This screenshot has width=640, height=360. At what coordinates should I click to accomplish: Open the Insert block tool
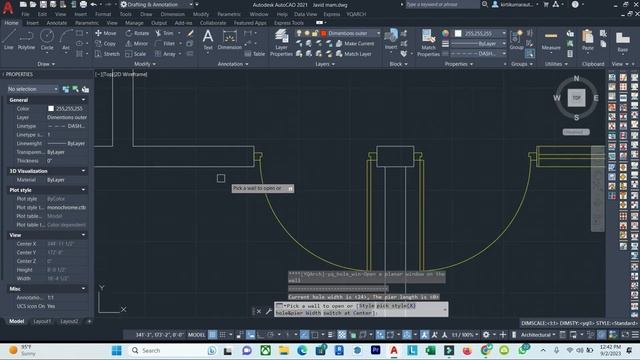391,40
